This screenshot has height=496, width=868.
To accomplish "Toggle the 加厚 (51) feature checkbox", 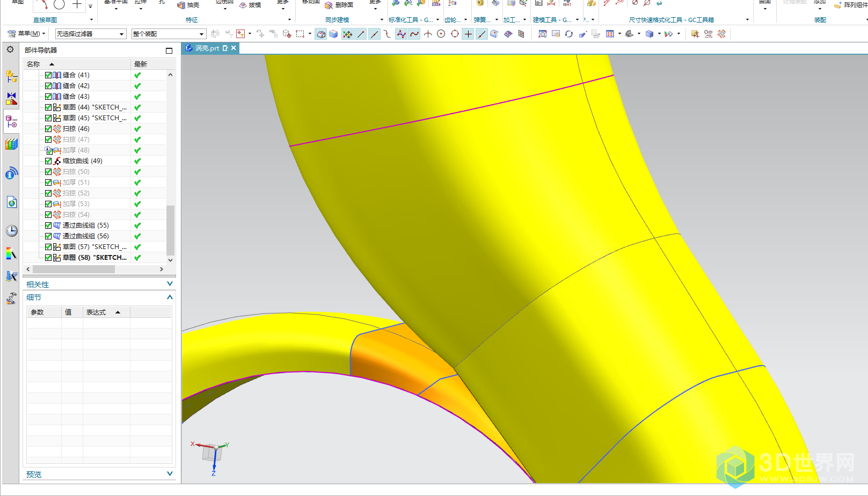I will [48, 183].
